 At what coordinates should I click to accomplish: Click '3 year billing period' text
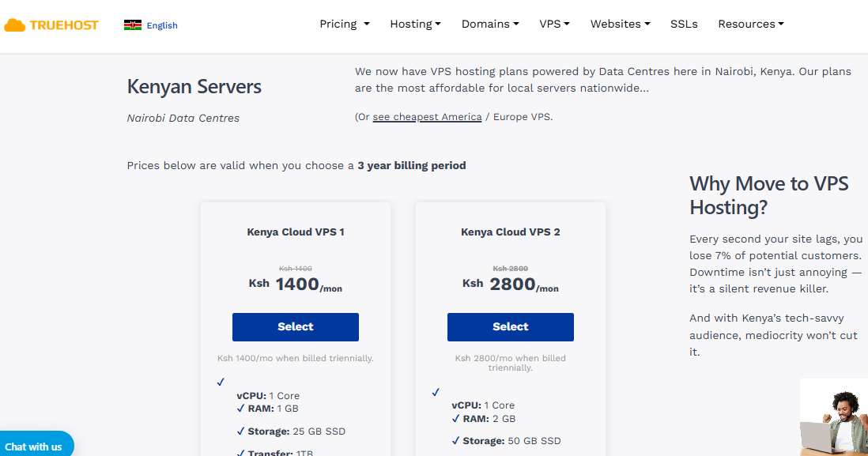(x=412, y=165)
